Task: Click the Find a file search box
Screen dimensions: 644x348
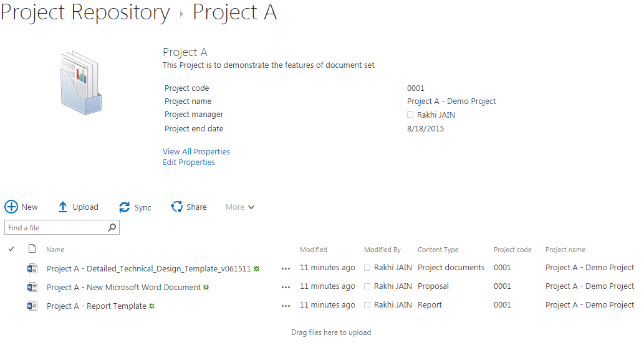Action: [56, 228]
